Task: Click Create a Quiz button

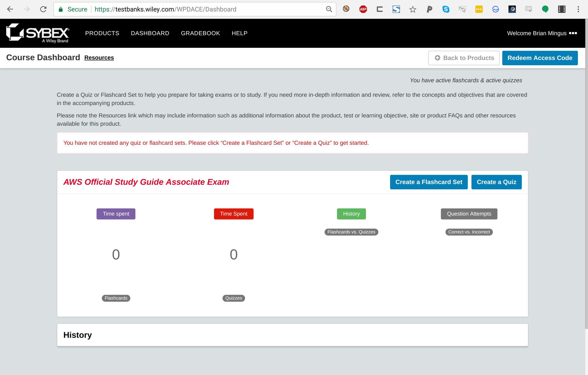Action: tap(496, 182)
